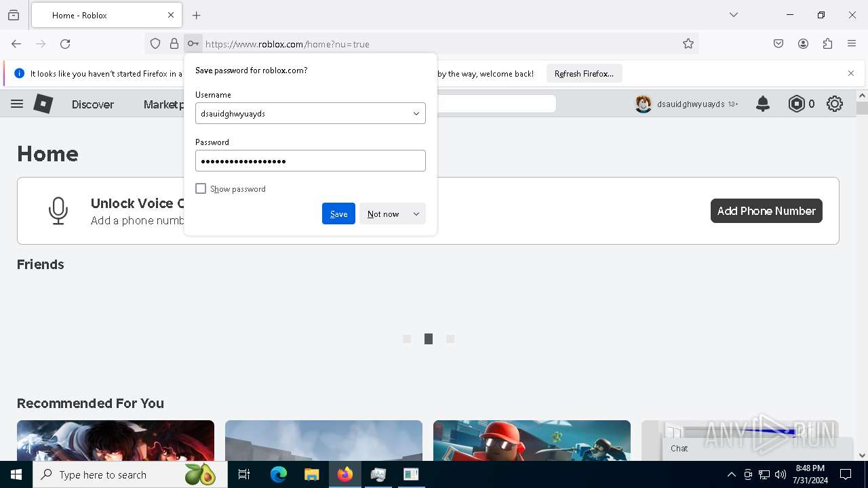The height and width of the screenshot is (488, 868).
Task: Open the Robux balance icon
Action: [x=797, y=104]
